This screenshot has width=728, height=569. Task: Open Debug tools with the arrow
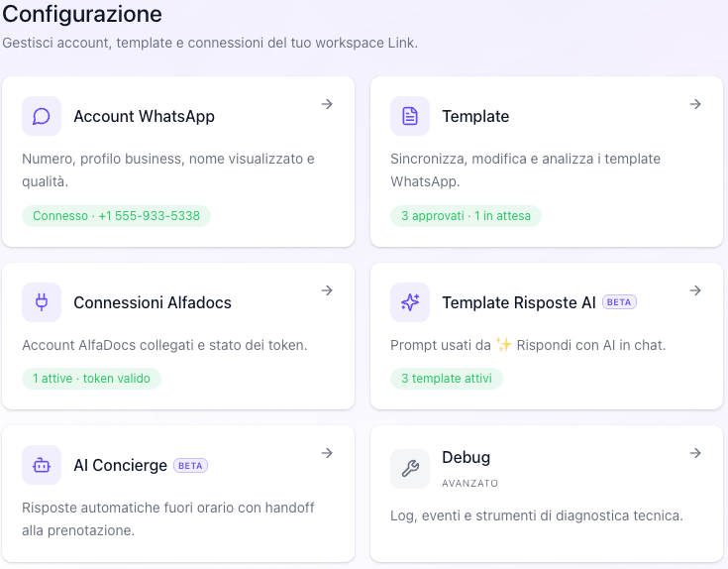coord(695,453)
